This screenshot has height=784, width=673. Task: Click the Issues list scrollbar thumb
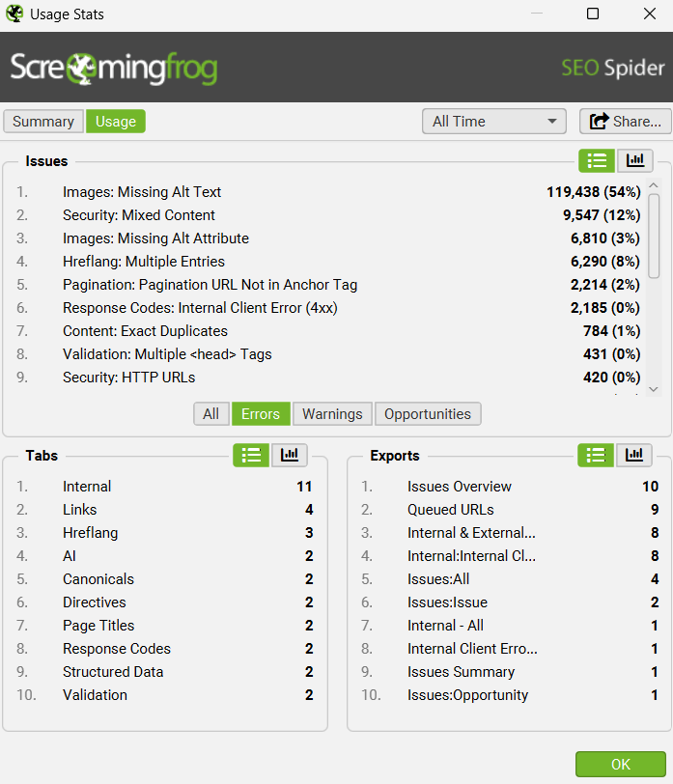tap(654, 236)
